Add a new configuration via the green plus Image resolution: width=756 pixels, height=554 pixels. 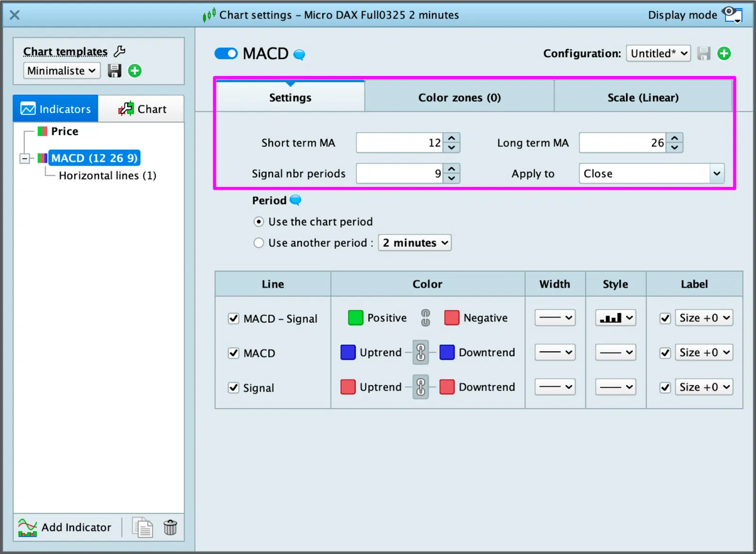click(x=723, y=53)
